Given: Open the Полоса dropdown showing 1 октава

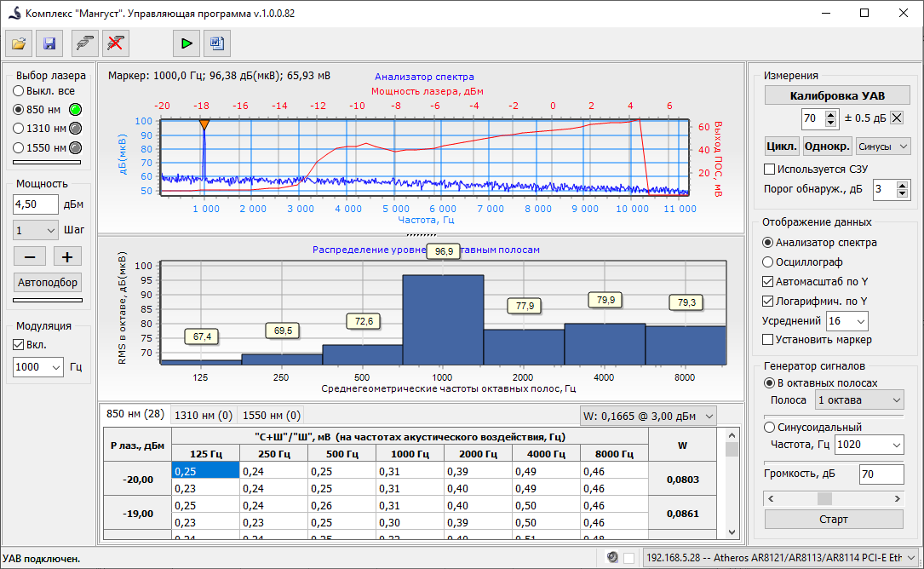Looking at the screenshot, I should point(858,399).
